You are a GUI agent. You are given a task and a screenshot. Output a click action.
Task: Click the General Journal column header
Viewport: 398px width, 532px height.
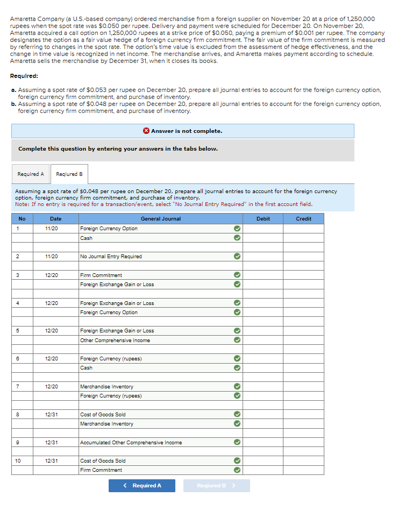pyautogui.click(x=161, y=219)
